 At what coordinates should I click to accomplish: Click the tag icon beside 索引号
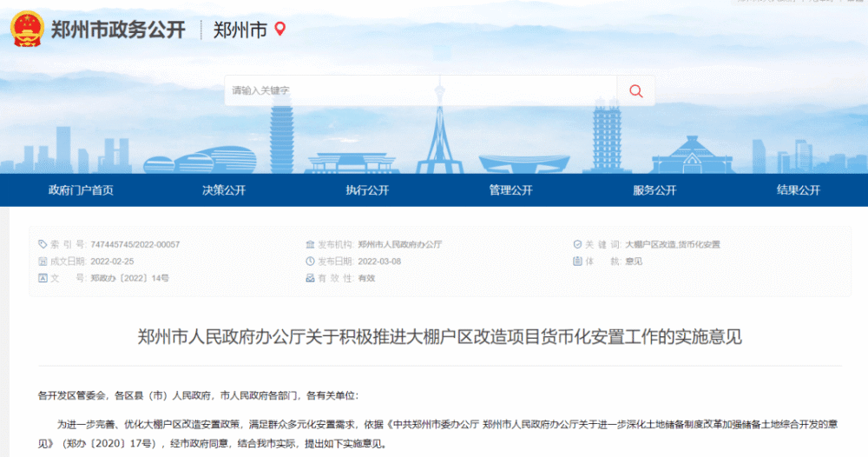43,244
